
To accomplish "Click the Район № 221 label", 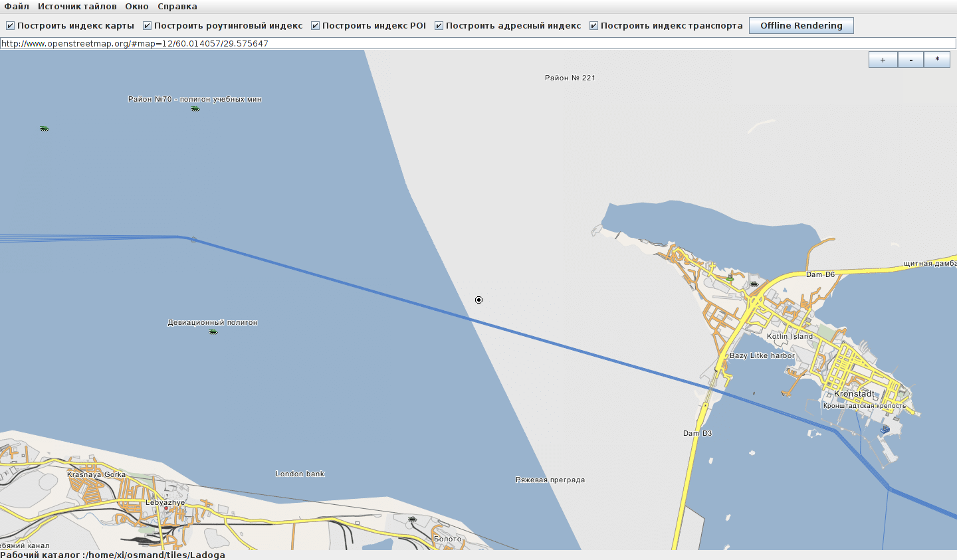I will click(570, 78).
